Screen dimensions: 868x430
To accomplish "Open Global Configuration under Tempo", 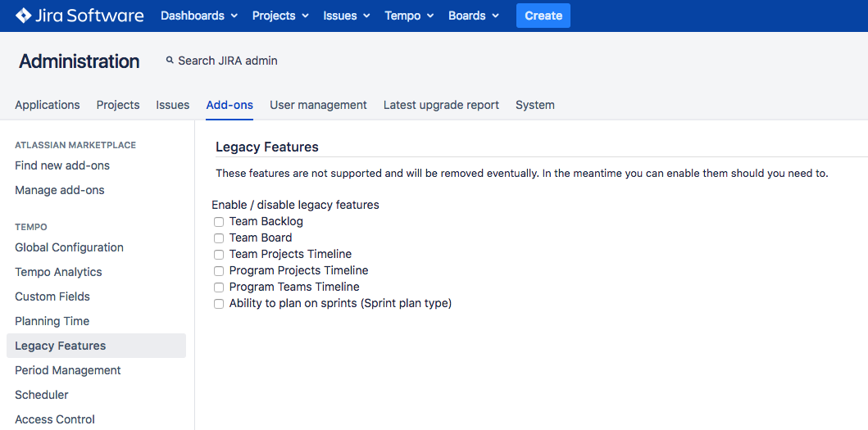I will click(x=69, y=247).
